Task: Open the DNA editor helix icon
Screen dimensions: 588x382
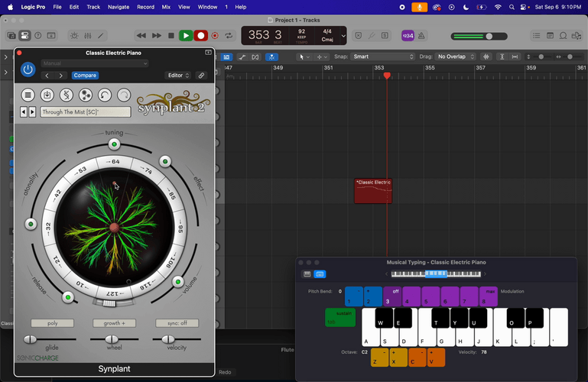Action: tap(67, 95)
